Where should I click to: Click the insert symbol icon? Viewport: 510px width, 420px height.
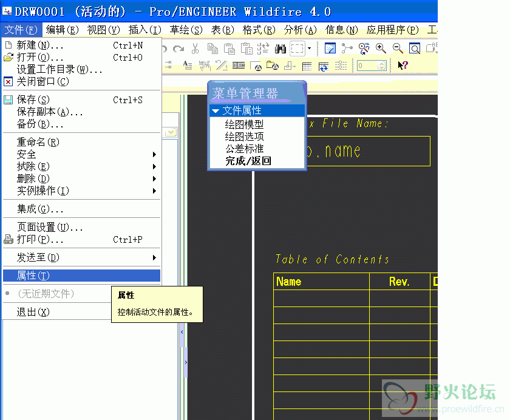click(x=256, y=66)
